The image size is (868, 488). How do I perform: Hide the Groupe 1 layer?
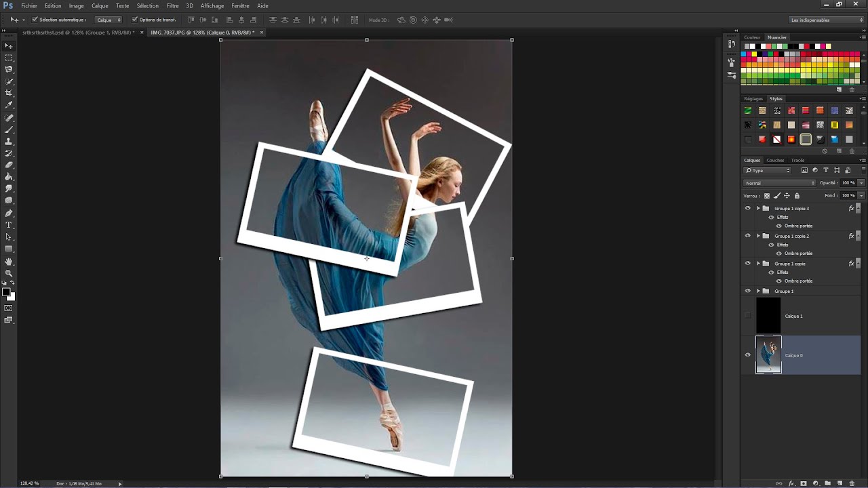(748, 291)
